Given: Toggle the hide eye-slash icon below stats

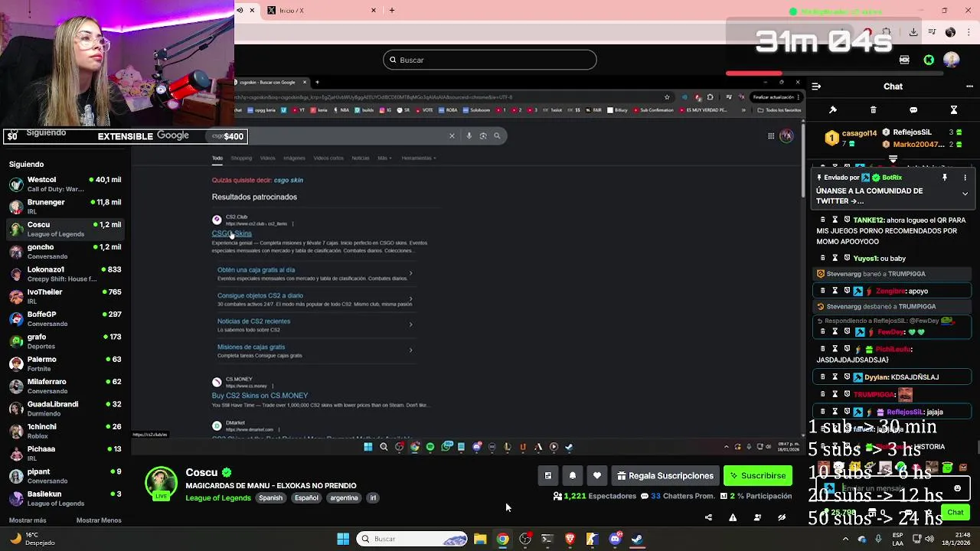Looking at the screenshot, I should [x=782, y=518].
